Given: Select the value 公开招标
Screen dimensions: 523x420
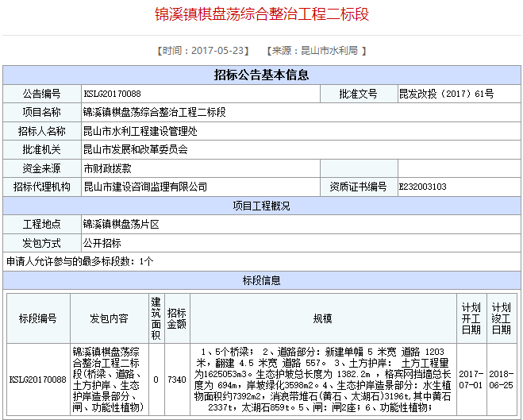Looking at the screenshot, I should [102, 243].
